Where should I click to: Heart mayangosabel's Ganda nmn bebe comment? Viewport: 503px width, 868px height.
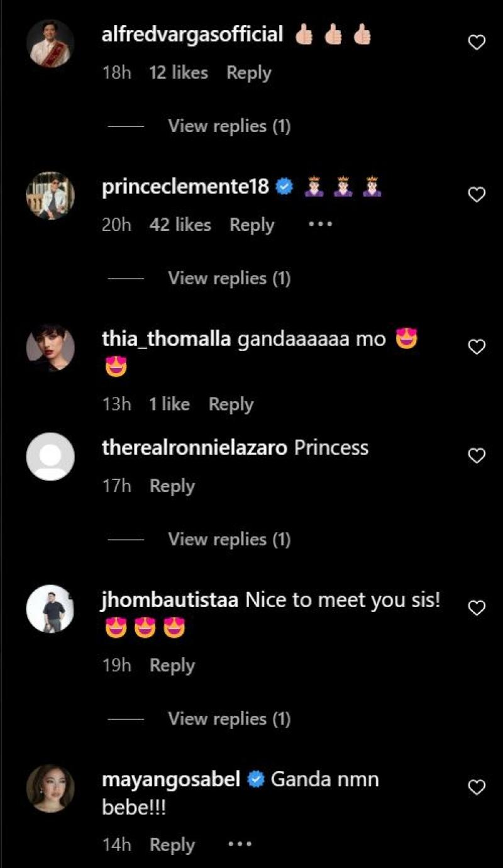pyautogui.click(x=477, y=787)
